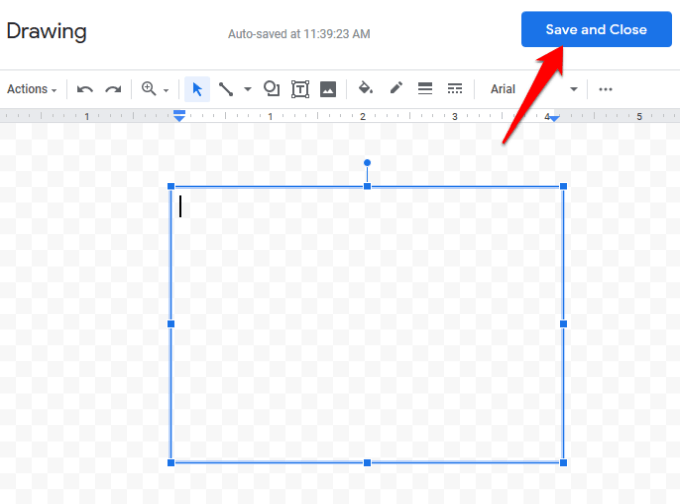
Task: Select the Text box tool
Action: coord(300,89)
